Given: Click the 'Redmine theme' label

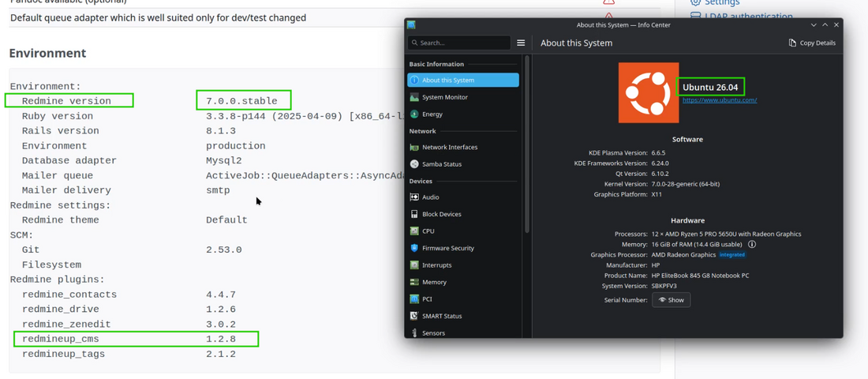Looking at the screenshot, I should tap(60, 220).
